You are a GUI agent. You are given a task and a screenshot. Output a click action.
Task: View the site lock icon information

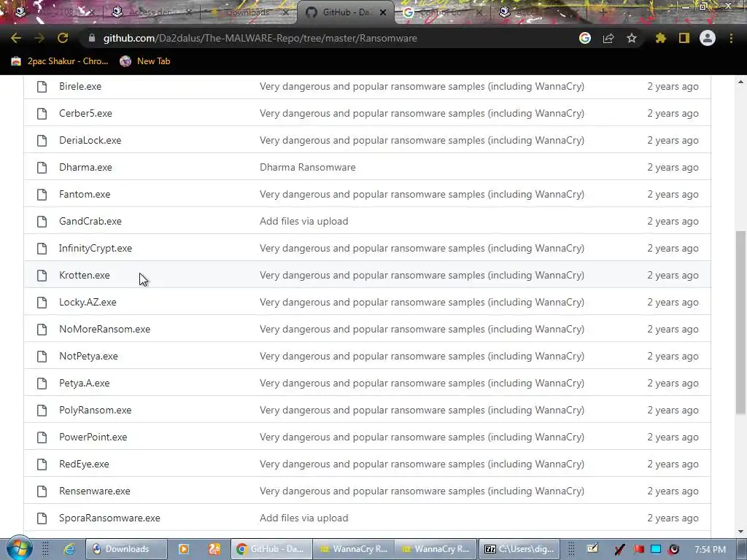pos(92,38)
